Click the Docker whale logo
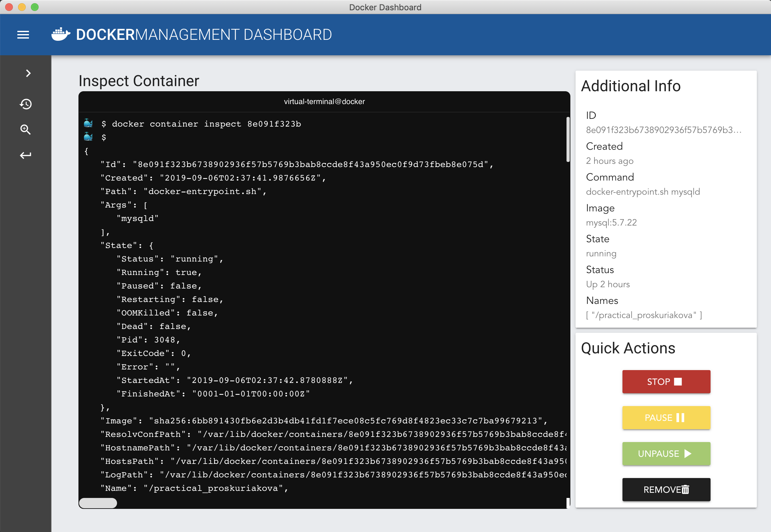The width and height of the screenshot is (771, 532). point(61,34)
